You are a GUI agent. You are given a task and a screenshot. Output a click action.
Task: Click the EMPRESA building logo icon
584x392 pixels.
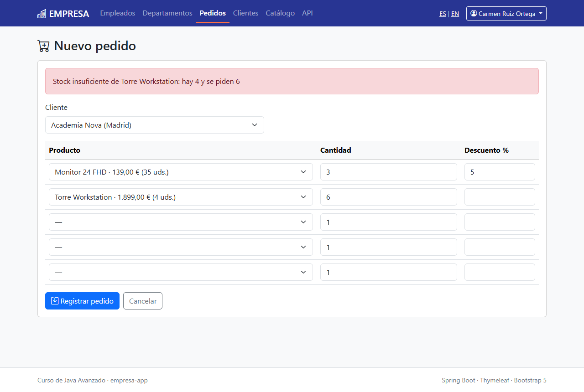(x=42, y=14)
